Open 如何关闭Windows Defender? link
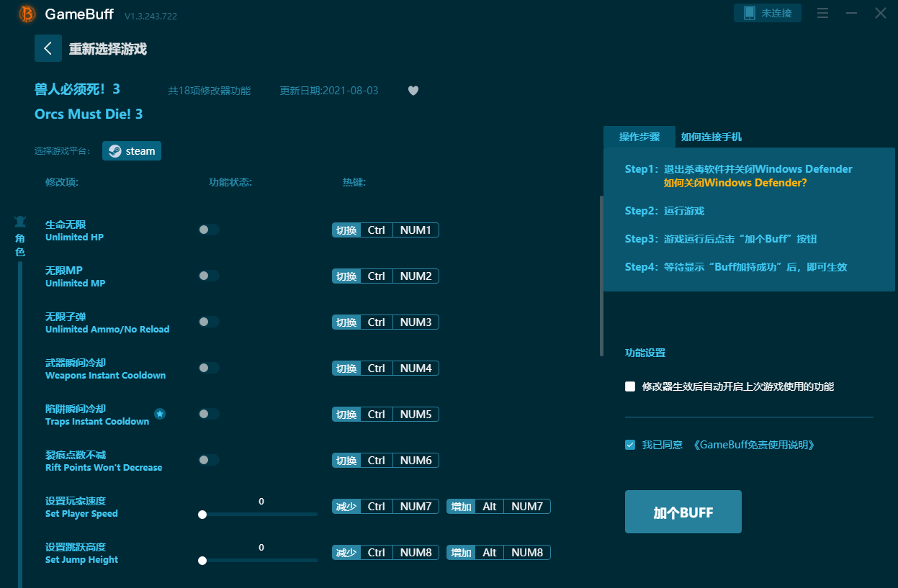The width and height of the screenshot is (898, 588). click(x=735, y=183)
